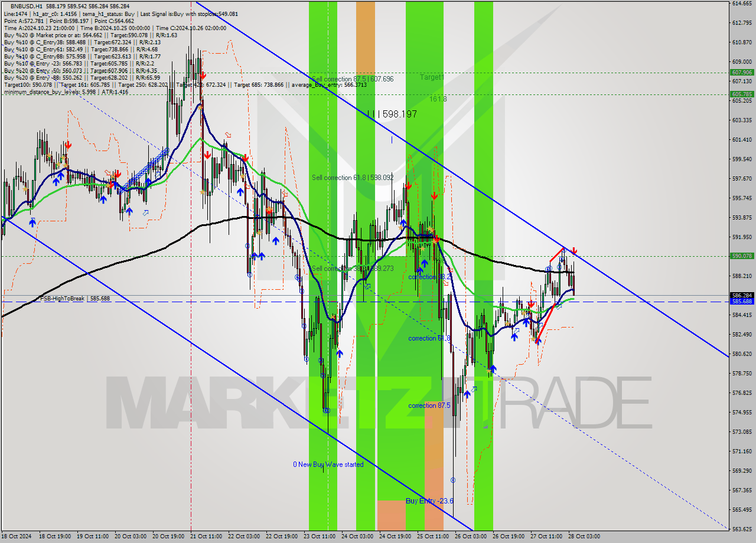
Task: Click the 28 Oct 03:00 time label
Action: (584, 537)
